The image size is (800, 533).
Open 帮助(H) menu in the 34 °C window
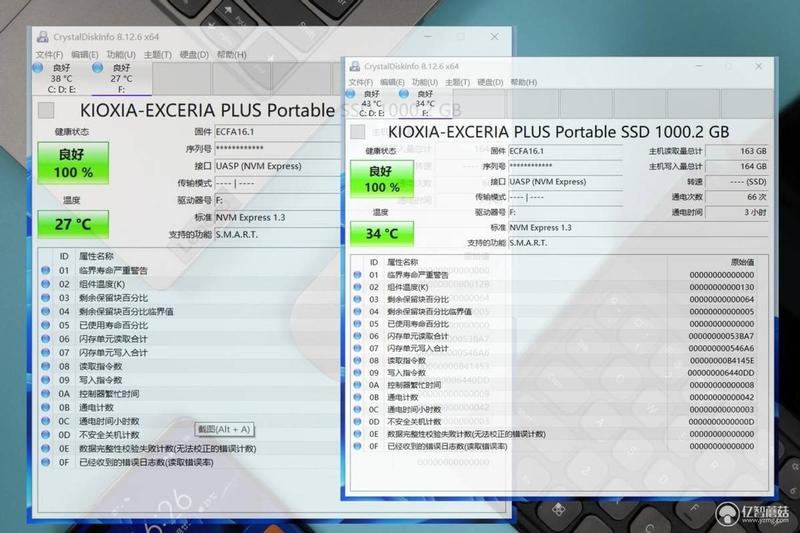(523, 82)
